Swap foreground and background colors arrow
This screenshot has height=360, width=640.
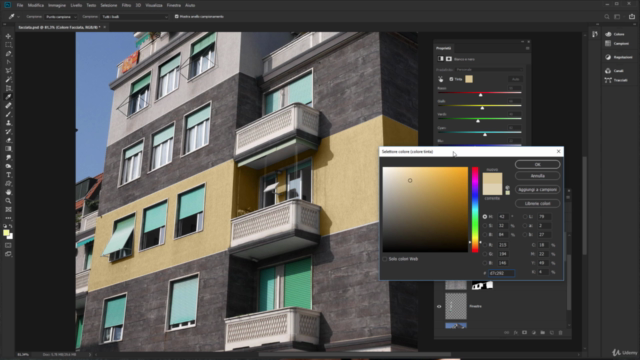point(11,226)
